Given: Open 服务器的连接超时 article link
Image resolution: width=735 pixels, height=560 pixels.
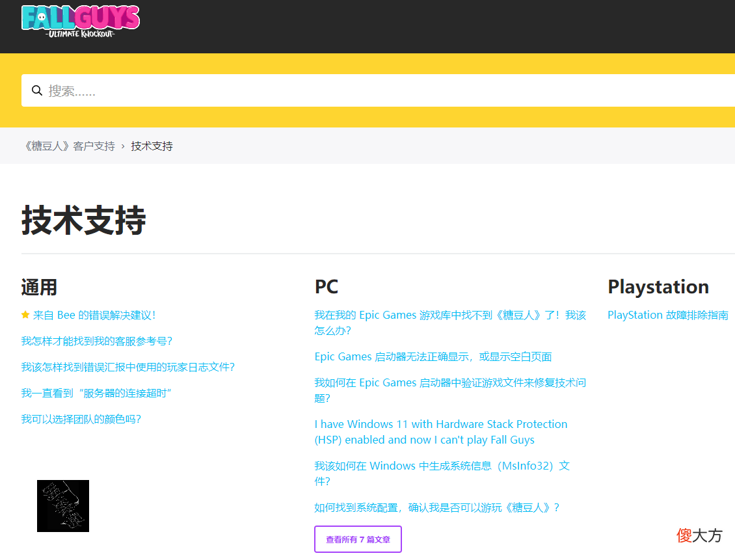Looking at the screenshot, I should (x=96, y=393).
